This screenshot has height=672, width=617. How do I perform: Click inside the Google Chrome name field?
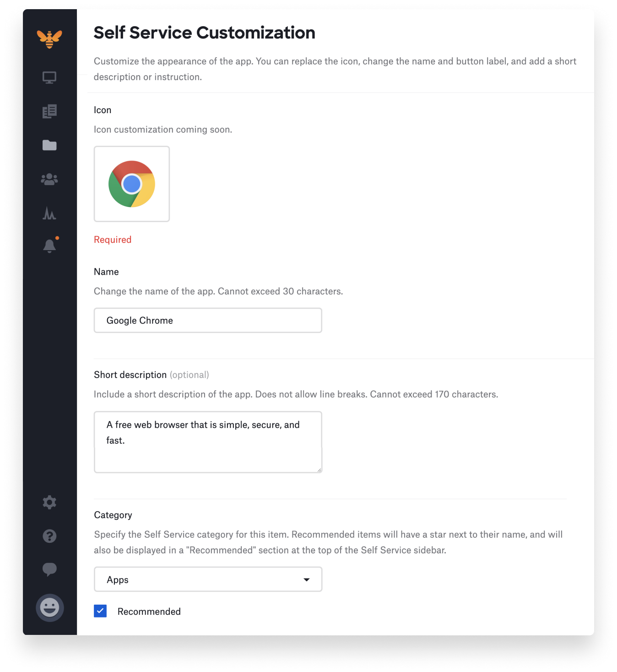tap(208, 320)
